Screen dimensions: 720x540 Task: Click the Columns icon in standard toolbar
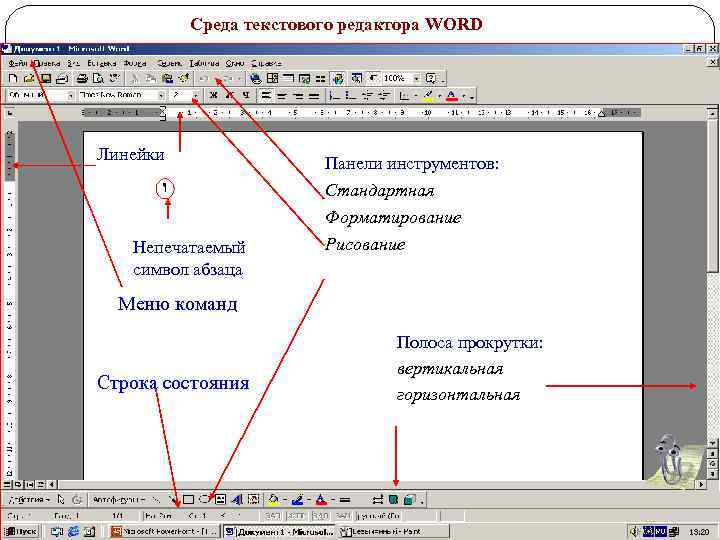321,79
